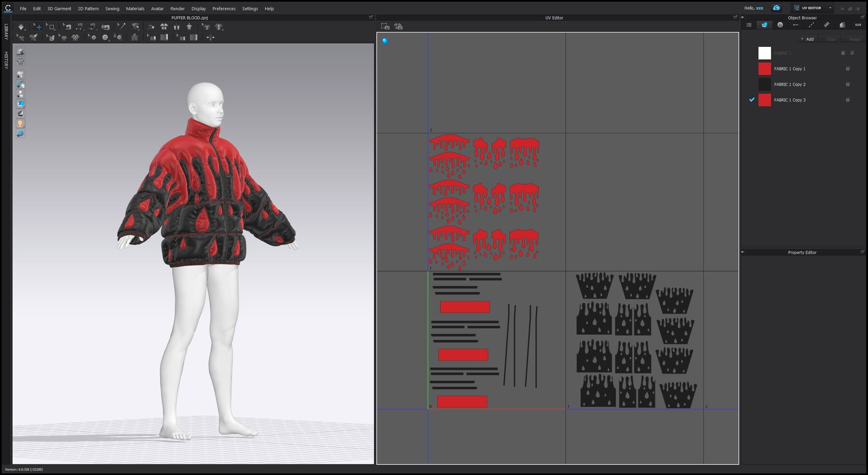This screenshot has height=475, width=868.
Task: Select FABRIC 1 Copy 2 in the fabric list
Action: pos(790,84)
